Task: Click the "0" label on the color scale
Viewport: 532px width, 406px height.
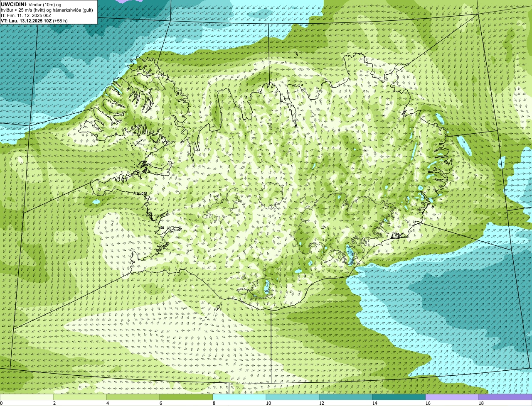Action: pyautogui.click(x=2, y=403)
